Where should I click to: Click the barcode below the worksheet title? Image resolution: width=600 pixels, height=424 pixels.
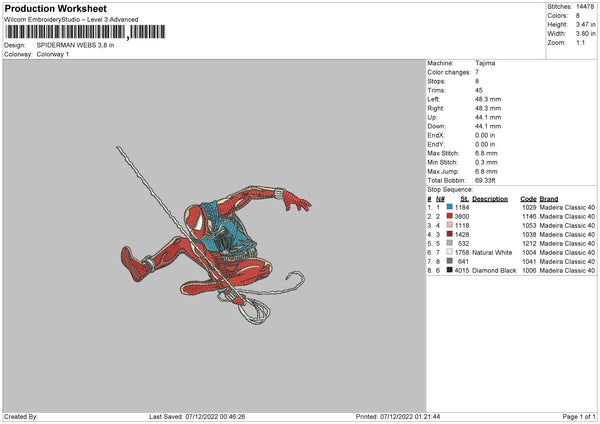85,32
